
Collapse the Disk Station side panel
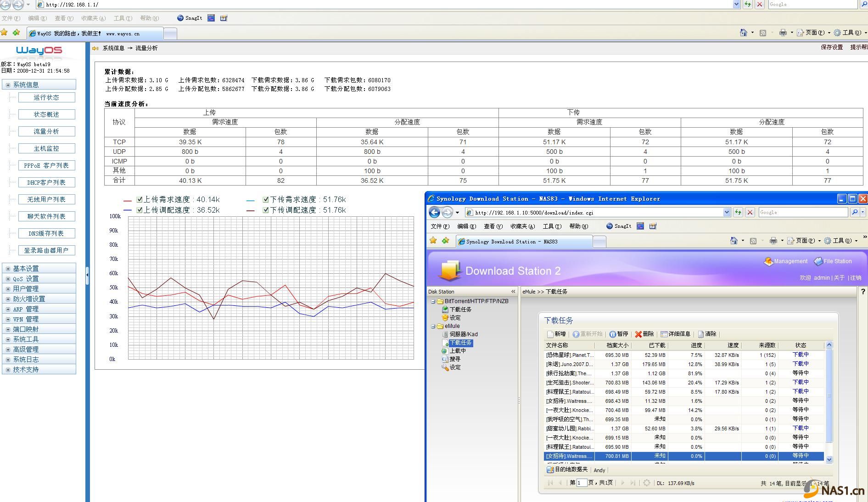(513, 292)
